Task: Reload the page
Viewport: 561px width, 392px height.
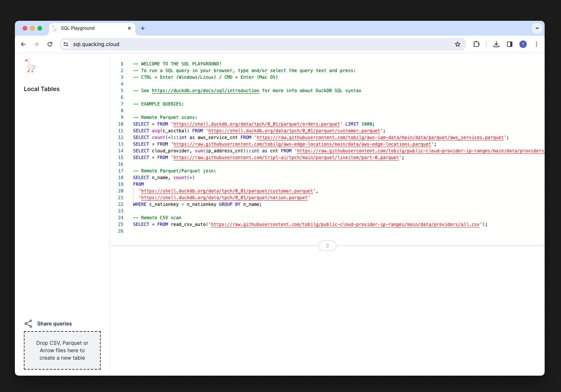Action: pyautogui.click(x=50, y=44)
